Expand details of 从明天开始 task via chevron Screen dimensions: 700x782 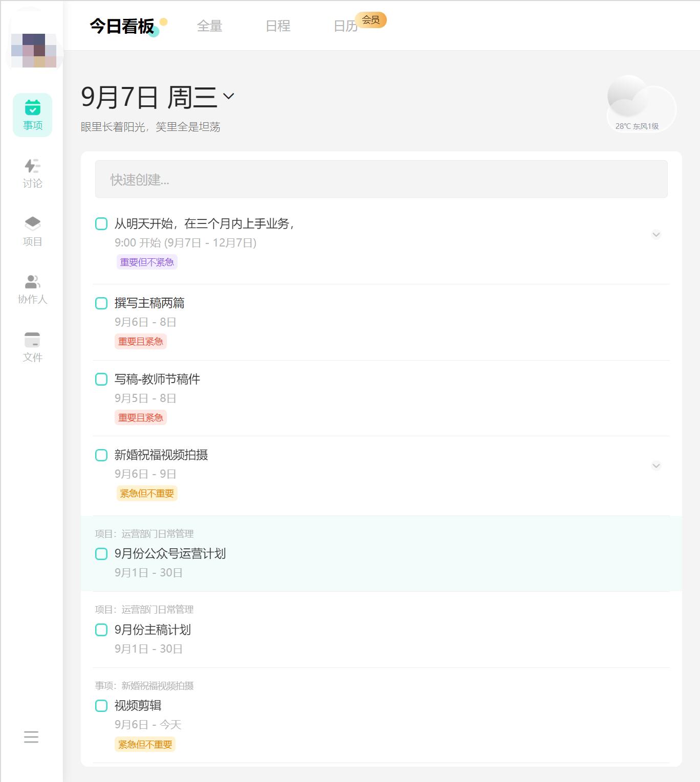[655, 235]
